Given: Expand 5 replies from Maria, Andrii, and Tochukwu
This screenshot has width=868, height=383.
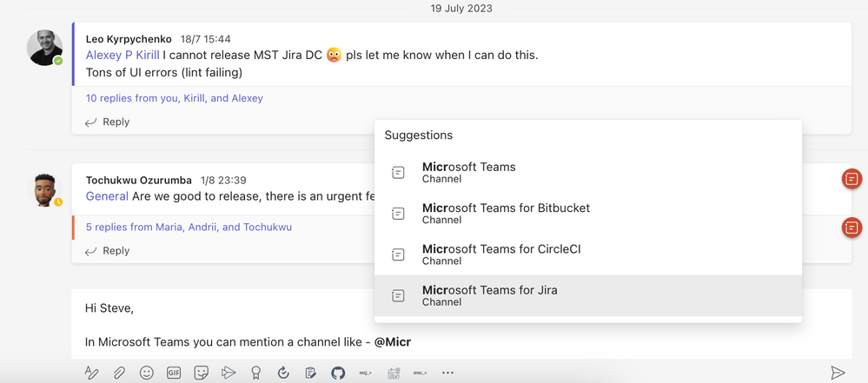Looking at the screenshot, I should 189,228.
